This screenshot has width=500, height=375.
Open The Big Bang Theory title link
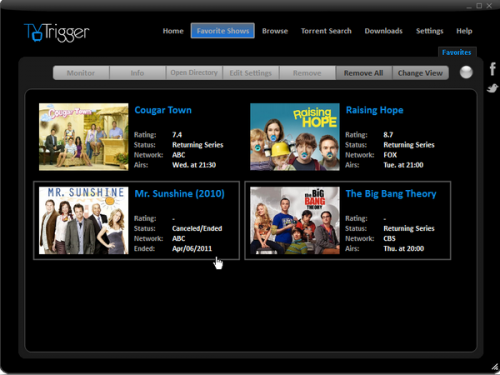click(x=391, y=194)
